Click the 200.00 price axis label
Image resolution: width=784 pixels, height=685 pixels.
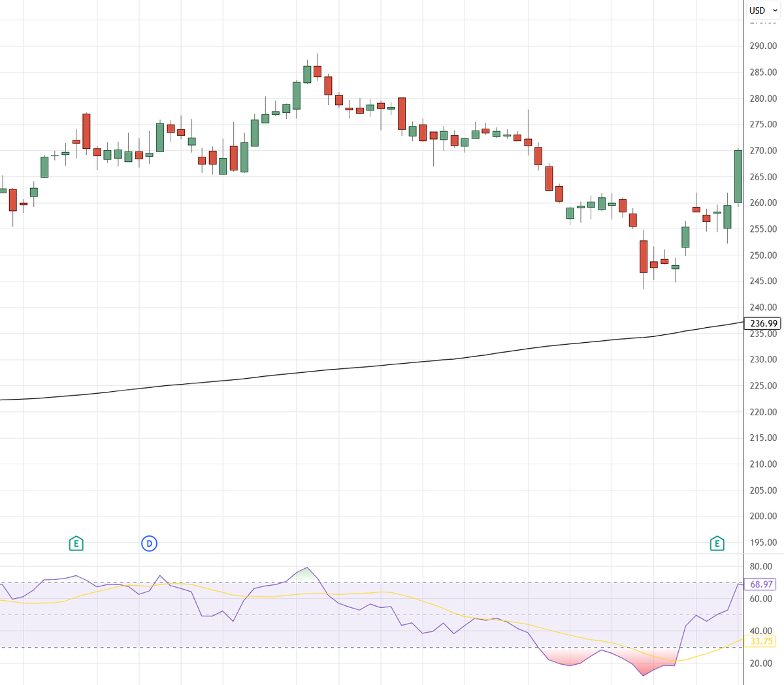[x=763, y=516]
